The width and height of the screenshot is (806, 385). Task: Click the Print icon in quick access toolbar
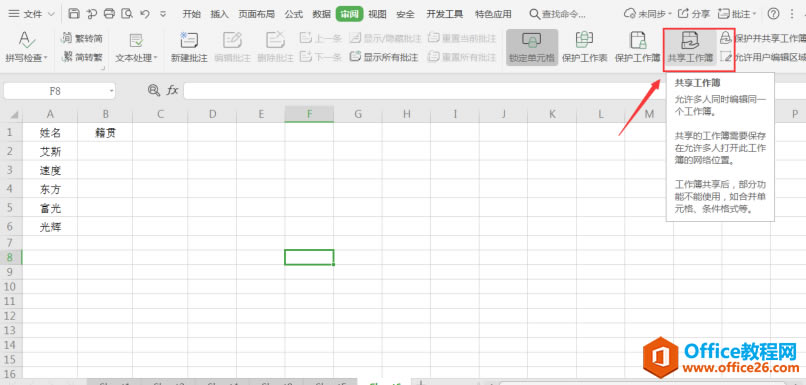point(109,14)
